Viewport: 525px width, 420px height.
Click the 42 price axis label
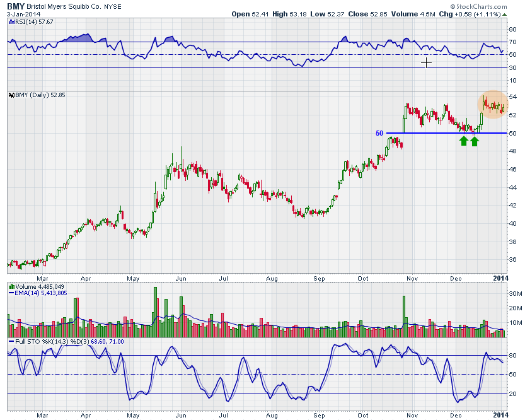pos(512,206)
